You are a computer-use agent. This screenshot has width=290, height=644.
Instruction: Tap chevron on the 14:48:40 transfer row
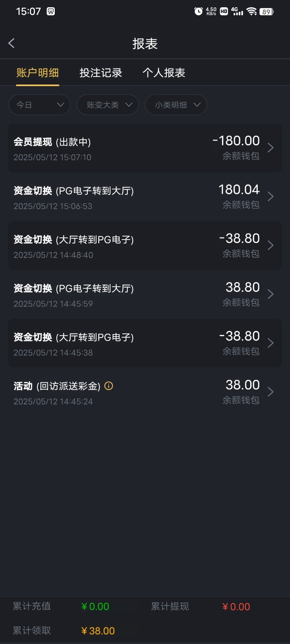pos(271,245)
